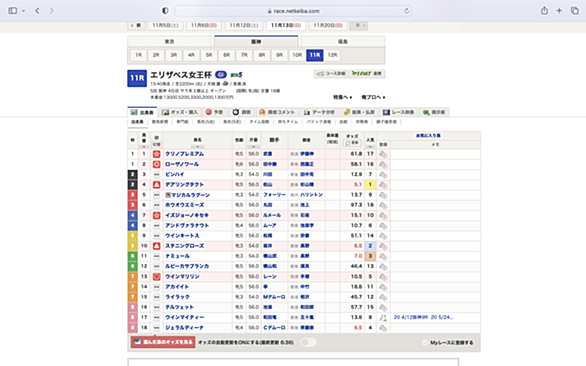
Task: Open the オッズ・購入 tab
Action: 180,112
